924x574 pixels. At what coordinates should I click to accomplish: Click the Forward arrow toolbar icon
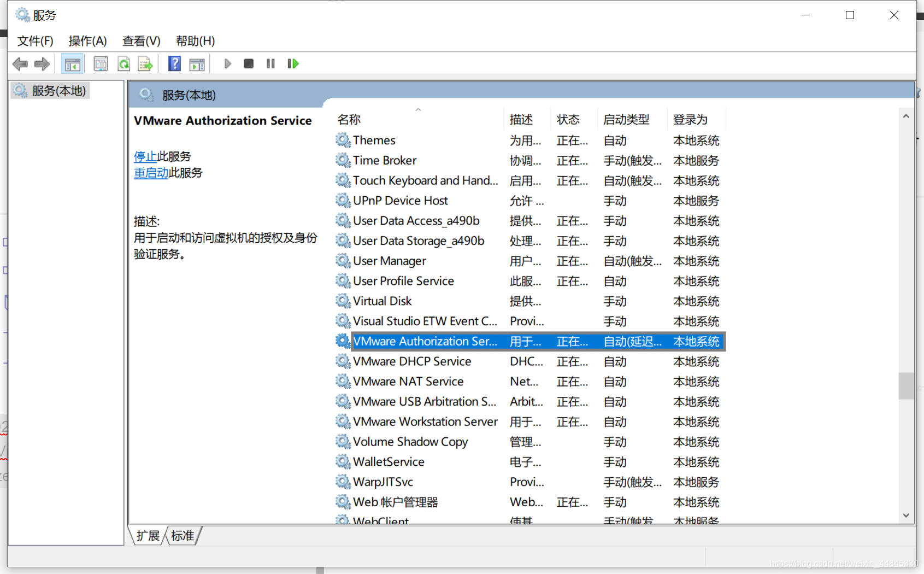tap(42, 64)
